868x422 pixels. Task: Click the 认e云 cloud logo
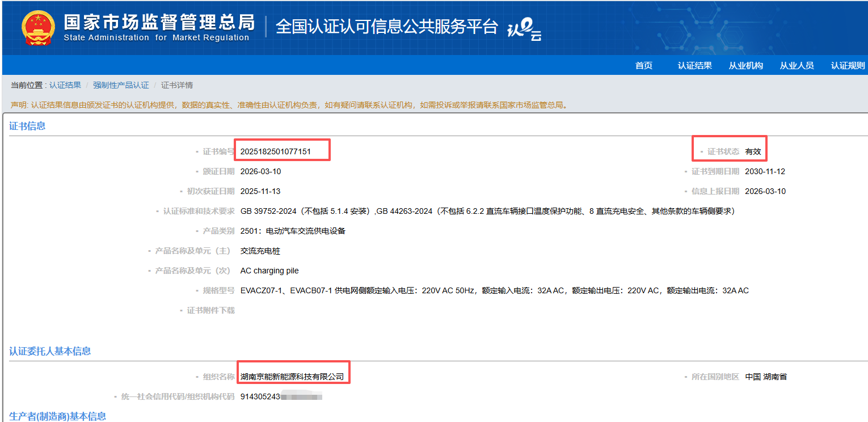pos(524,29)
